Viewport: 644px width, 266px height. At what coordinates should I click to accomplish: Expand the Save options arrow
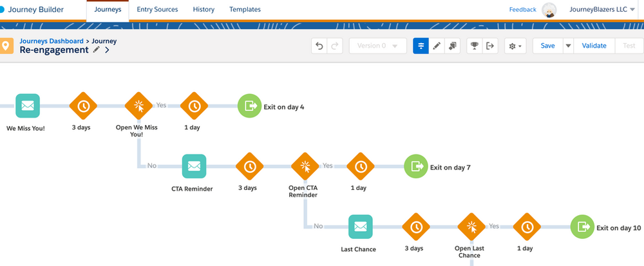pyautogui.click(x=568, y=46)
